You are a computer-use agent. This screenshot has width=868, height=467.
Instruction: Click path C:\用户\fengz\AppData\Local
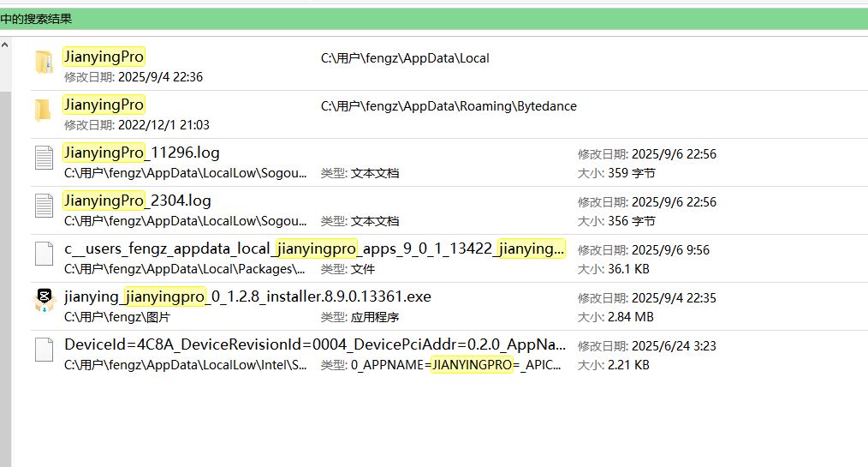[405, 58]
